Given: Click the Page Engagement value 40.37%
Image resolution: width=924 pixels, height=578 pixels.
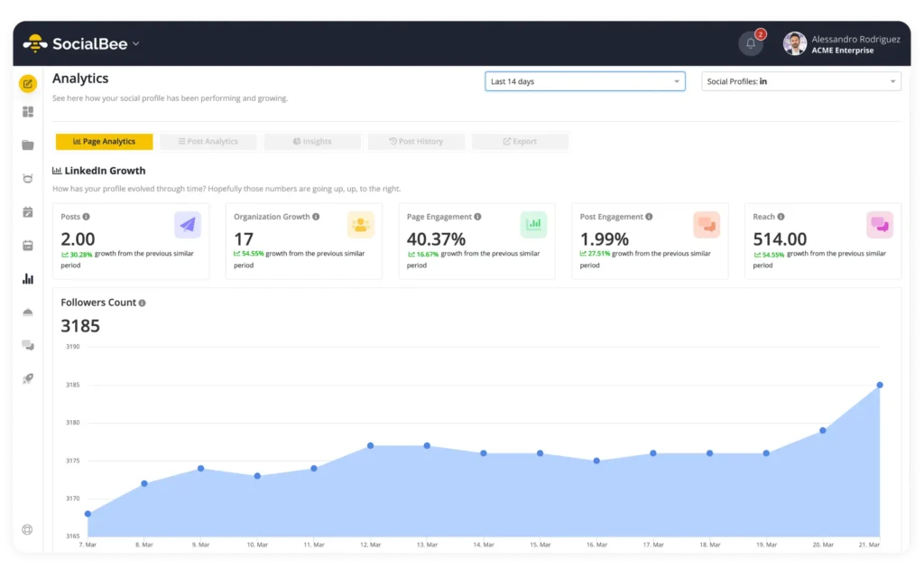Looking at the screenshot, I should pyautogui.click(x=436, y=239).
